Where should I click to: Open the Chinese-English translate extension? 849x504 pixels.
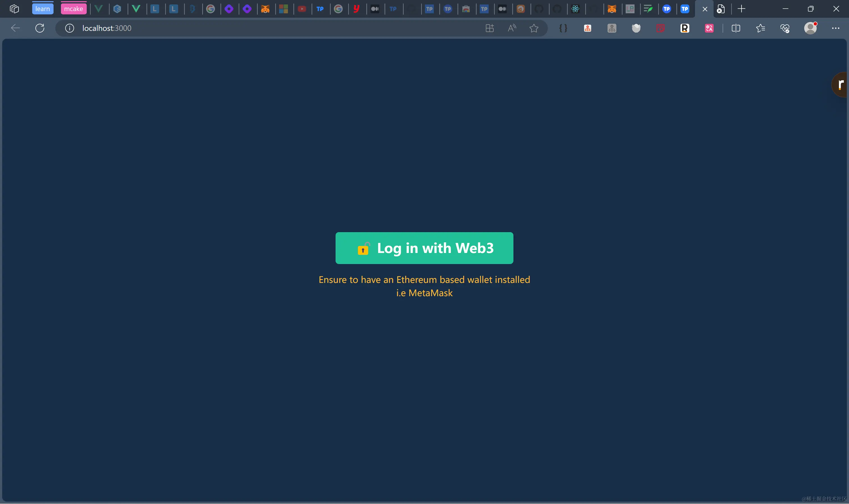709,28
